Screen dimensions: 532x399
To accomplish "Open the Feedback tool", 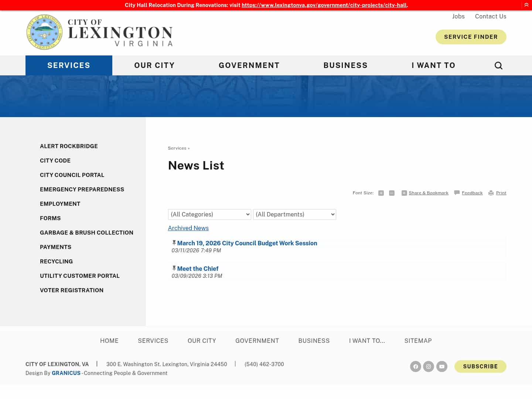I will point(472,192).
